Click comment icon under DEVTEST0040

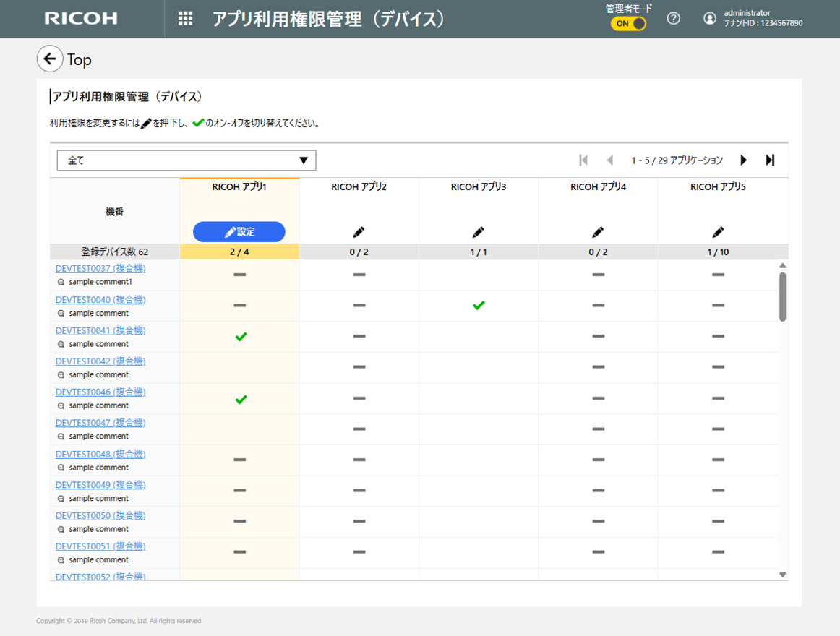tap(61, 314)
